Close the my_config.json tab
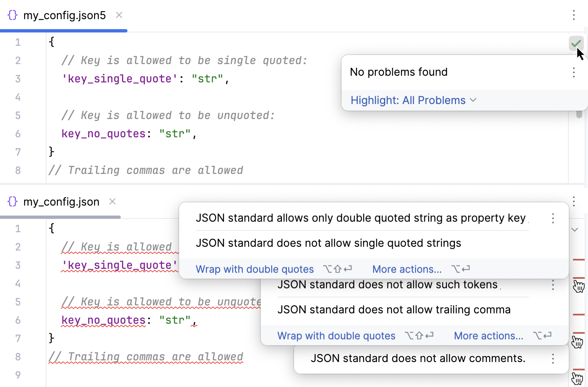This screenshot has width=588, height=387. click(112, 201)
